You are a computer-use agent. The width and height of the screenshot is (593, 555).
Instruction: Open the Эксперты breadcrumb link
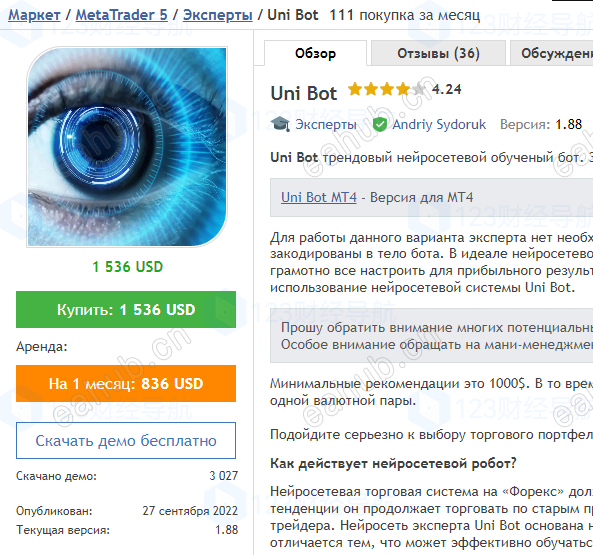(218, 15)
